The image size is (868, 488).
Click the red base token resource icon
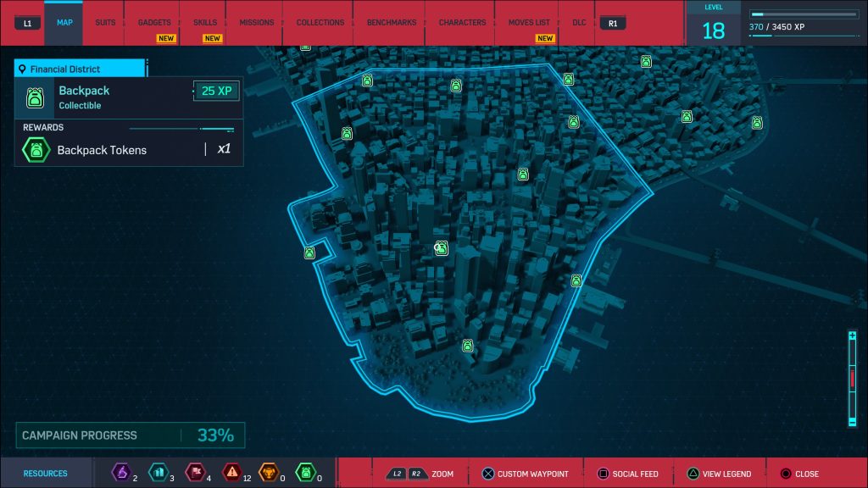point(195,473)
